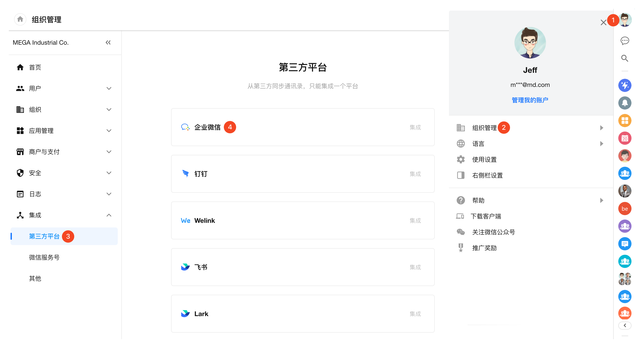This screenshot has width=644, height=348.
Task: Click 集成 button for 钉钉
Action: (x=415, y=174)
